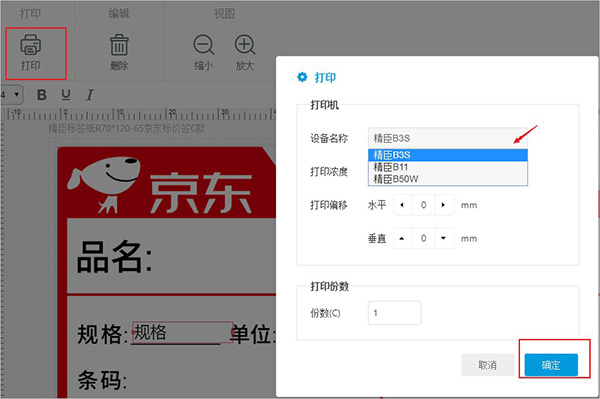Select 精臣B3S in the device list
This screenshot has height=399, width=600.
pos(448,155)
